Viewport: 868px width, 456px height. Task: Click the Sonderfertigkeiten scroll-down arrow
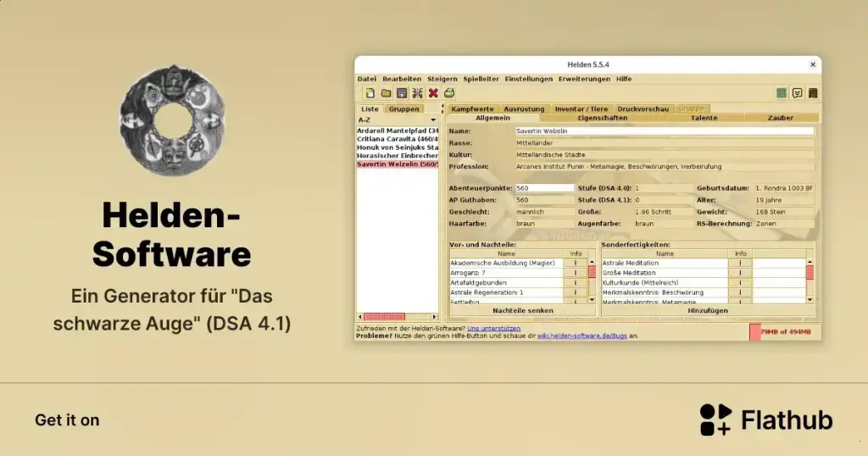pos(810,300)
